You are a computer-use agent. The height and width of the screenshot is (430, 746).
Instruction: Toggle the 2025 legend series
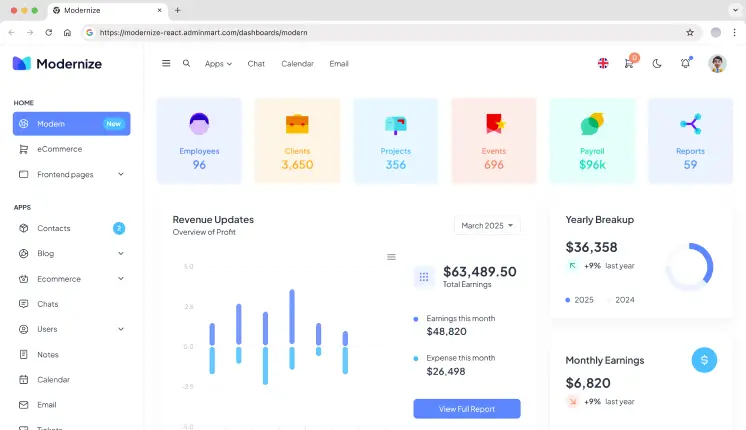579,299
